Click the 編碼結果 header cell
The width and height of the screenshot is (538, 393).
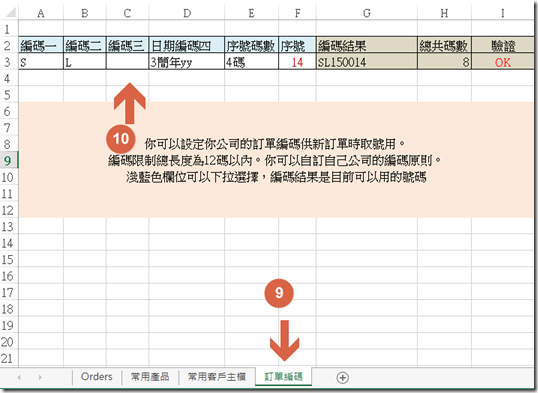(x=366, y=45)
